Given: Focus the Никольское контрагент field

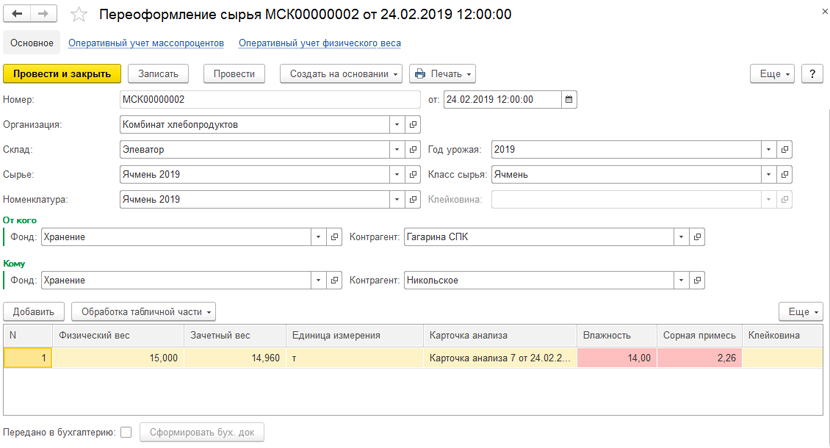Looking at the screenshot, I should [x=539, y=280].
